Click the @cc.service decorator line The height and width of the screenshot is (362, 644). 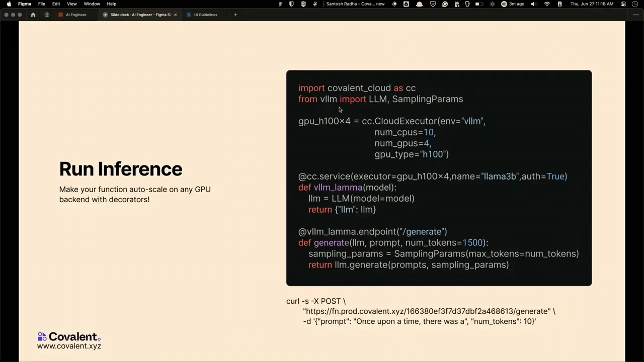(x=433, y=176)
